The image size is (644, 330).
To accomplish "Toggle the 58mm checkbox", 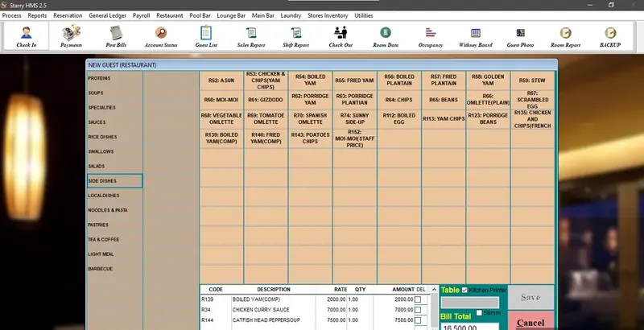I will click(x=479, y=313).
